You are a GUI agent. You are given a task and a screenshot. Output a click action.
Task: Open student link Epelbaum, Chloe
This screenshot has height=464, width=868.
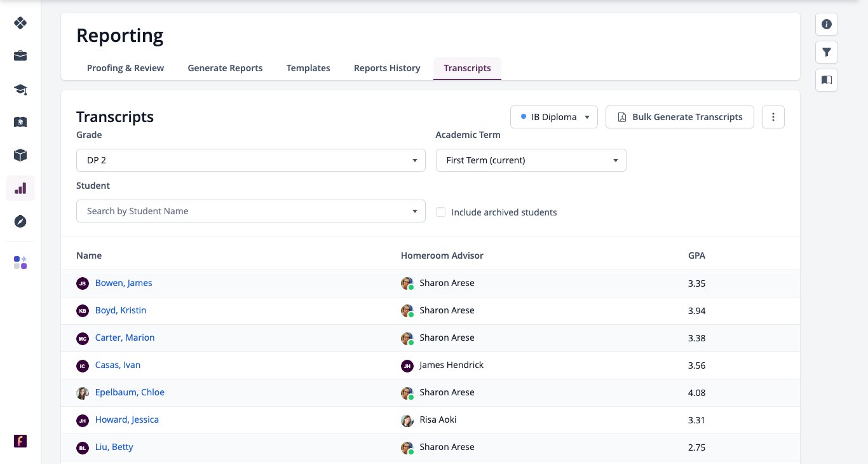point(130,392)
